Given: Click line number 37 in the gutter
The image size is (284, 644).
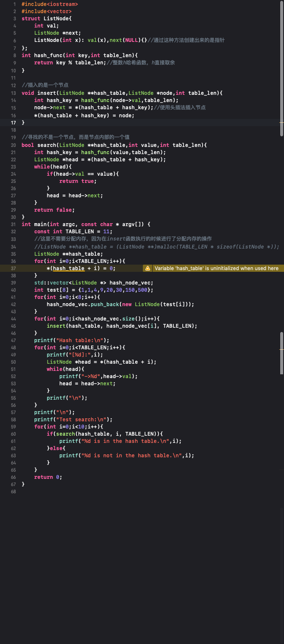Looking at the screenshot, I should point(14,268).
